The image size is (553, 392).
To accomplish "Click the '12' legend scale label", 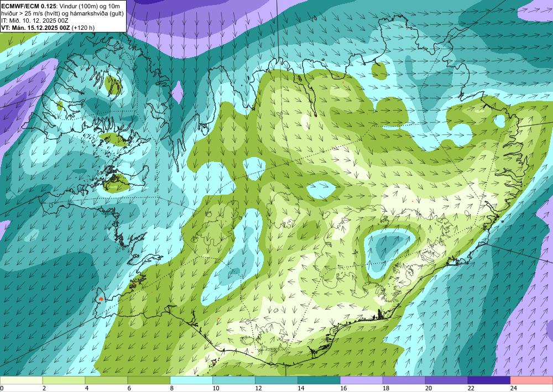I will click(x=258, y=388).
